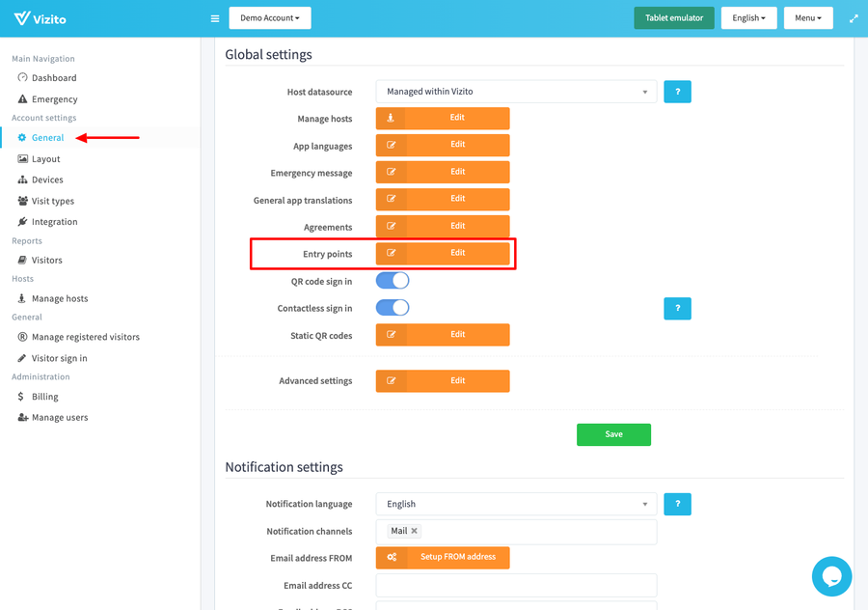
Task: Open the Tablet emulator
Action: [673, 18]
